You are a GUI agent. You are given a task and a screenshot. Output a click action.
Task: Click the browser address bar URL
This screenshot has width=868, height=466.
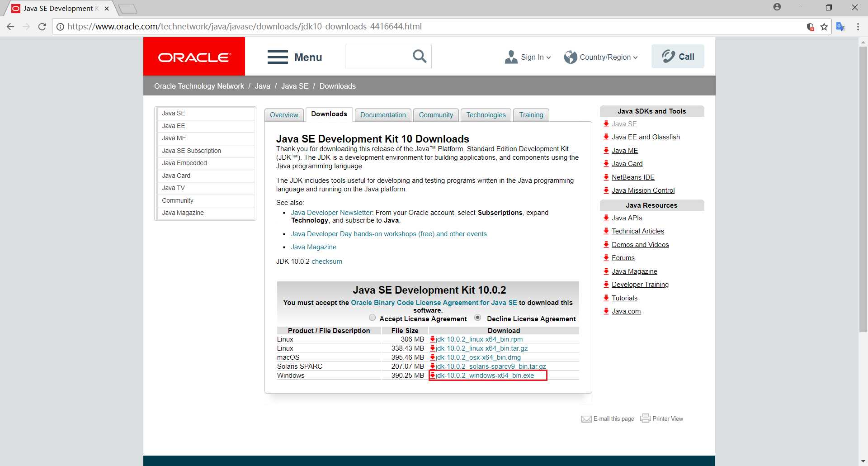coord(244,27)
